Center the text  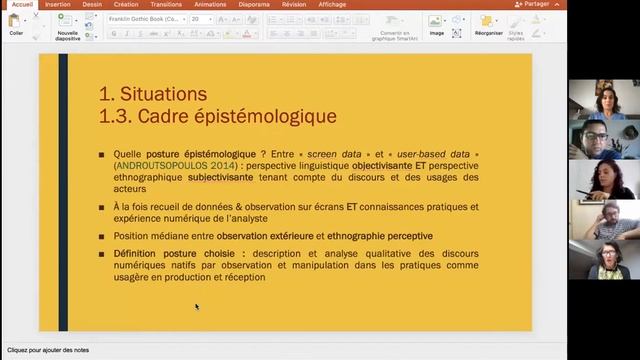point(287,34)
